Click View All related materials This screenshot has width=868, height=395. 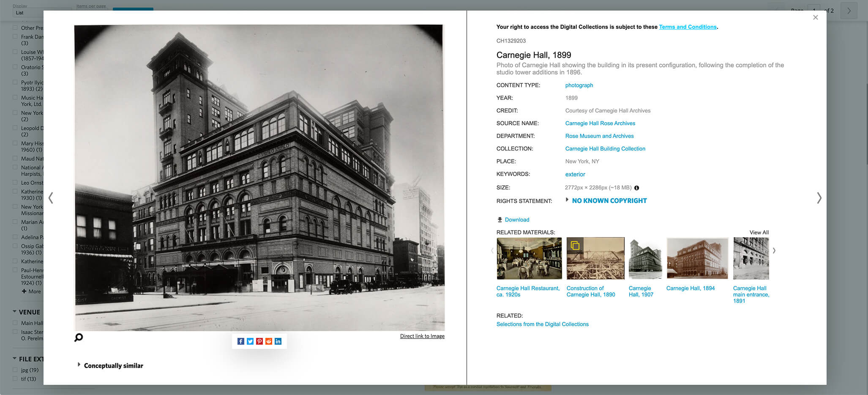pyautogui.click(x=759, y=232)
